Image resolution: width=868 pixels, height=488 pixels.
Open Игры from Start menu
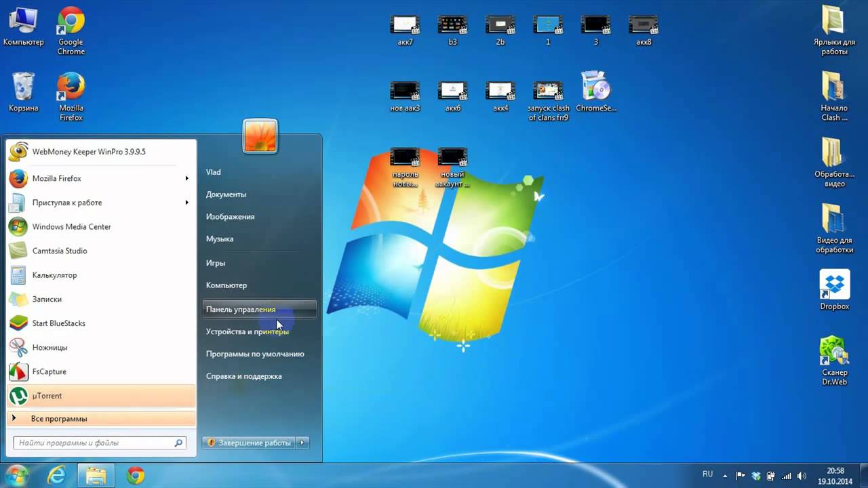point(260,263)
